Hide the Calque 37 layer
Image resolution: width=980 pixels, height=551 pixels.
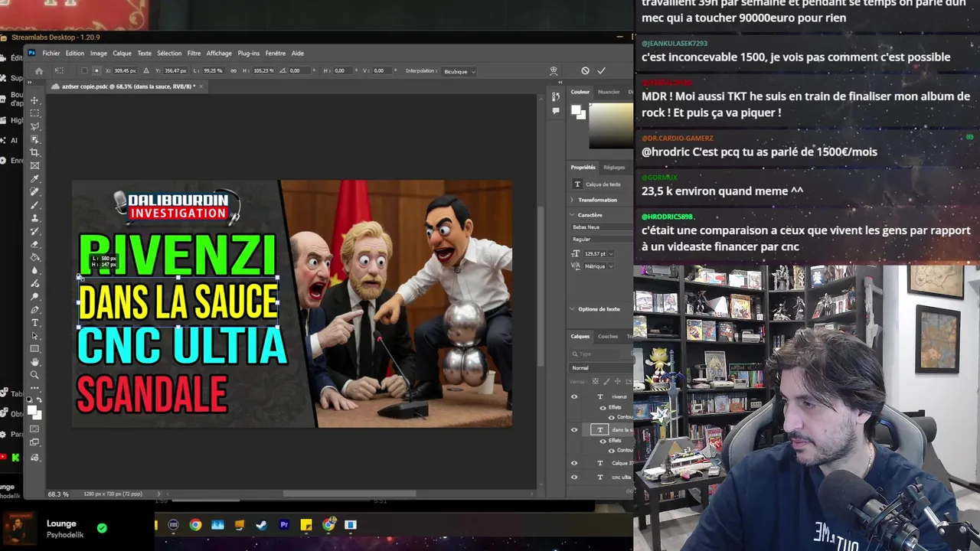(x=574, y=463)
